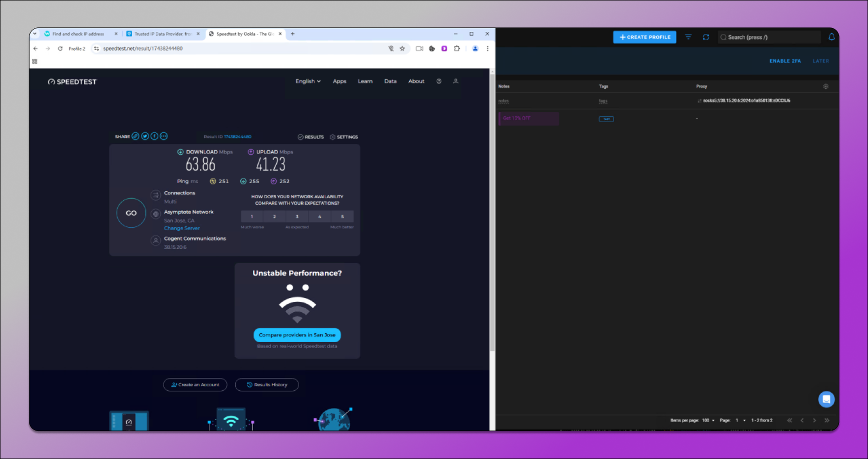Click the purple D extension icon
Viewport: 868px width, 459px height.
click(444, 49)
